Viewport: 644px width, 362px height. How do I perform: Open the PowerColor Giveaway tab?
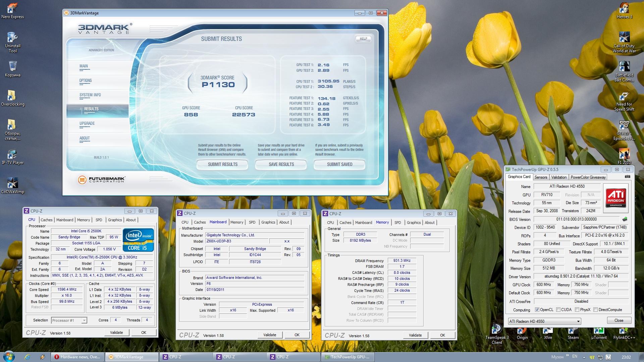(x=588, y=177)
